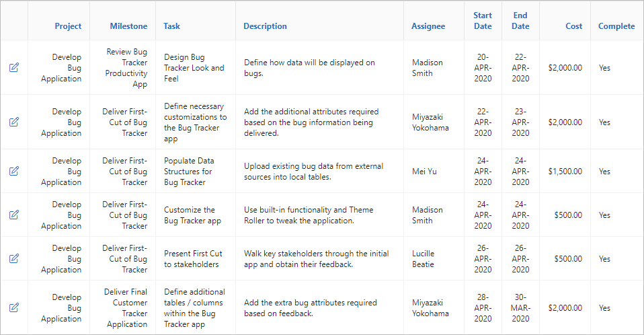Click Yes in the Mei Yu row
Image resolution: width=644 pixels, height=335 pixels.
(604, 172)
